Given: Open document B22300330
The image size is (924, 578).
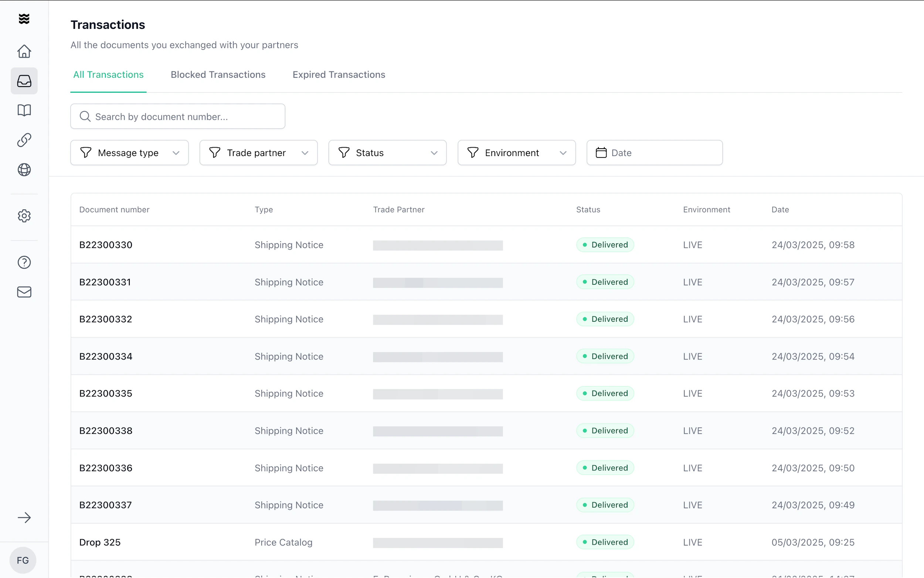Looking at the screenshot, I should (106, 245).
